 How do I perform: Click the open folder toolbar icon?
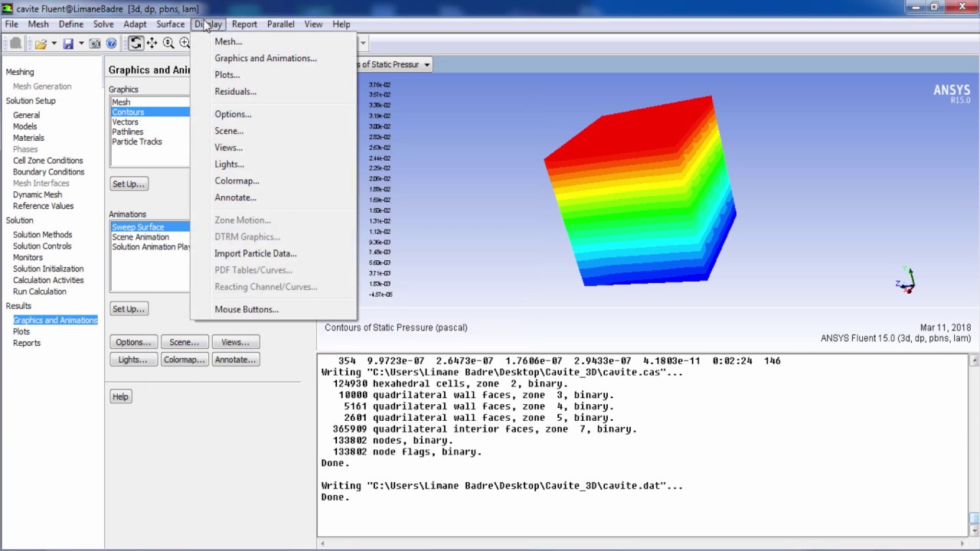click(x=41, y=44)
